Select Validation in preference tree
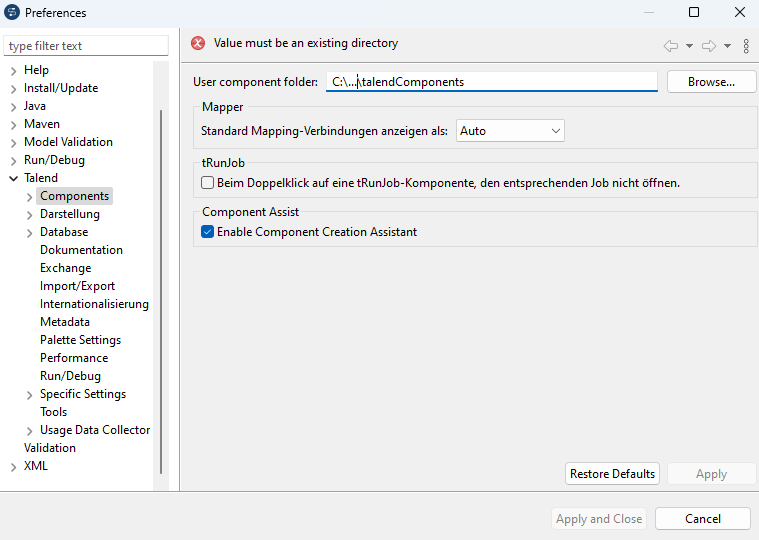 pyautogui.click(x=50, y=448)
